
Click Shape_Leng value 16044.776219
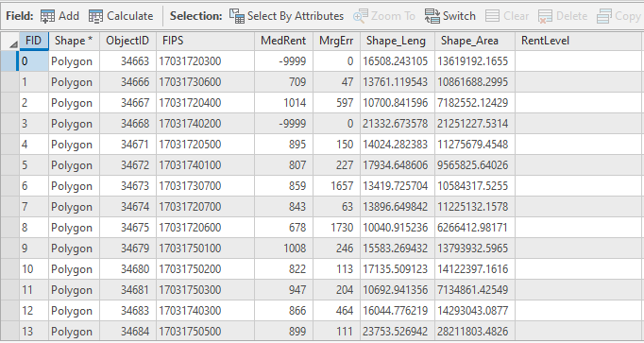396,311
